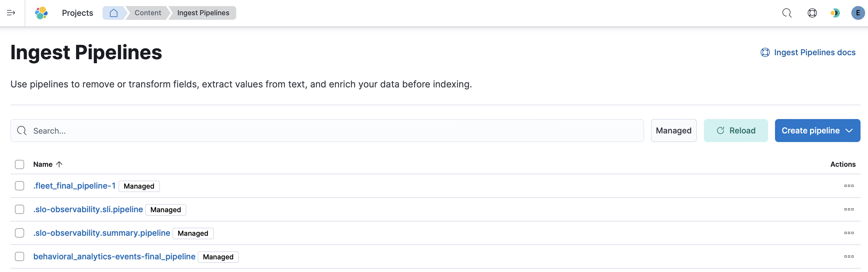The width and height of the screenshot is (868, 272).
Task: Open actions menu for .fleet_final_pipeline-1
Action: pyautogui.click(x=848, y=186)
